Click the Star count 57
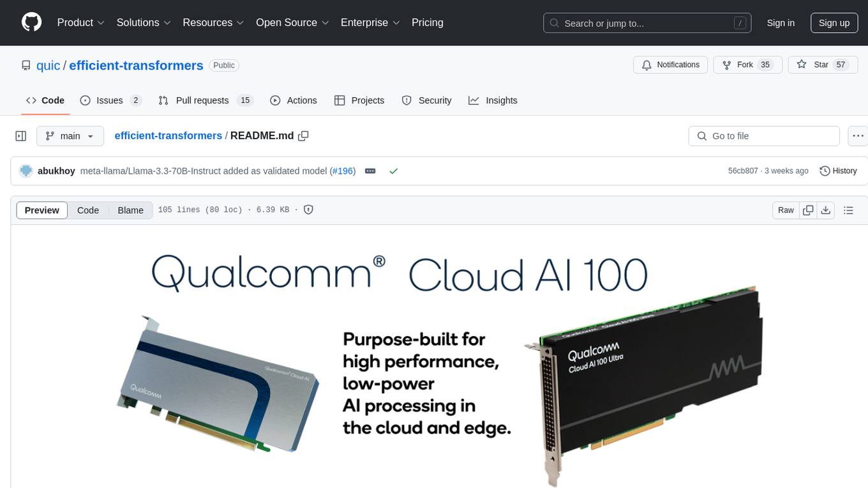The height and width of the screenshot is (488, 868). pos(841,65)
